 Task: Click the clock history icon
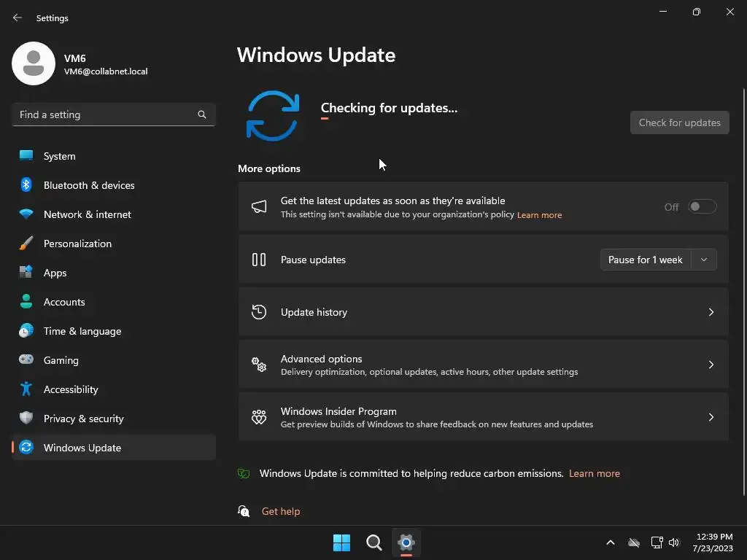coord(259,312)
